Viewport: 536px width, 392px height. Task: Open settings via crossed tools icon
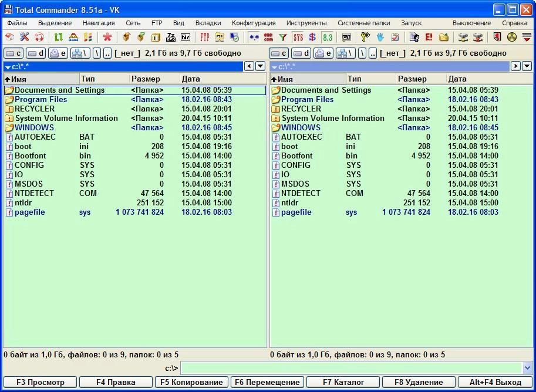[x=24, y=37]
